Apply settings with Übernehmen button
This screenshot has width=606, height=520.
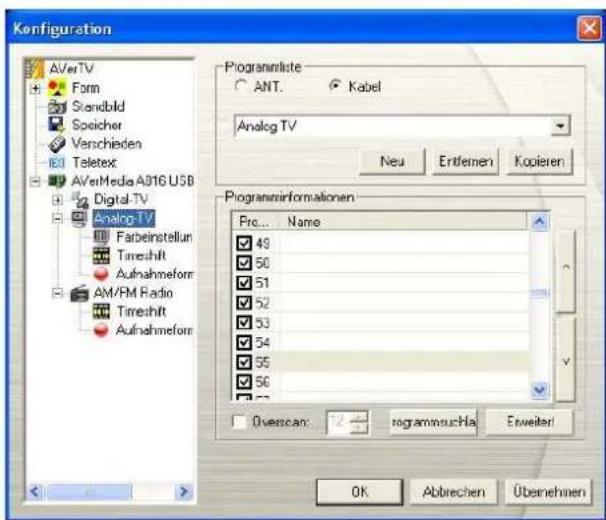click(549, 492)
